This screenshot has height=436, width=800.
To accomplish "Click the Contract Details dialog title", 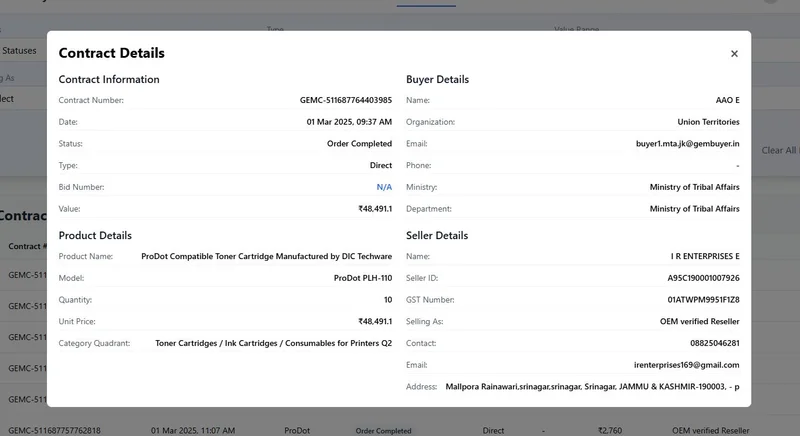I will (x=112, y=53).
